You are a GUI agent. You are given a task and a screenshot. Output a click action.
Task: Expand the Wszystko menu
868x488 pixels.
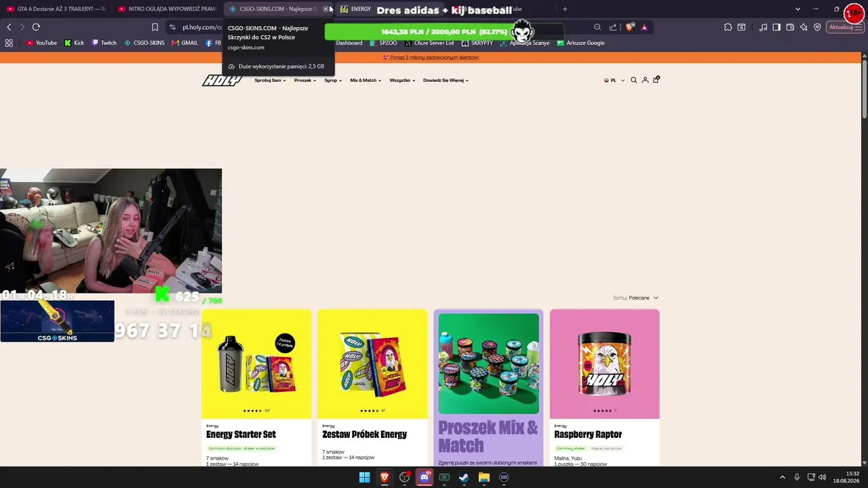[x=402, y=80]
